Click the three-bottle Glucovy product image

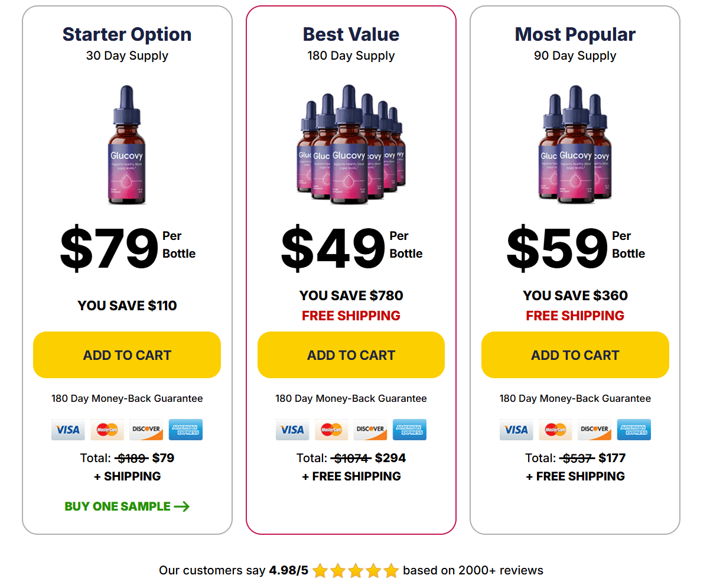[575, 148]
